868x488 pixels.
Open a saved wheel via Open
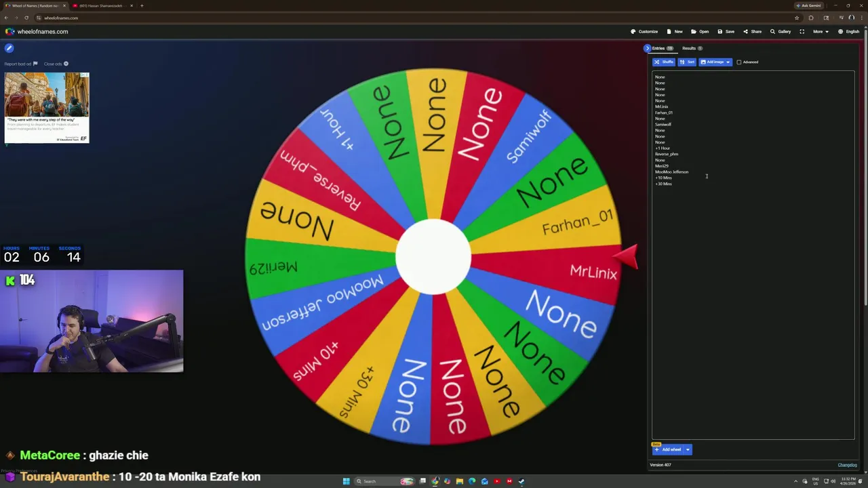700,31
